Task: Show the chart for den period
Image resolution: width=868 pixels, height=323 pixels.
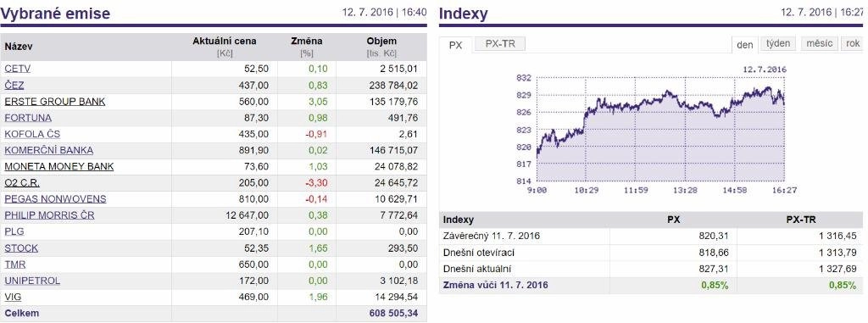Action: (x=744, y=45)
